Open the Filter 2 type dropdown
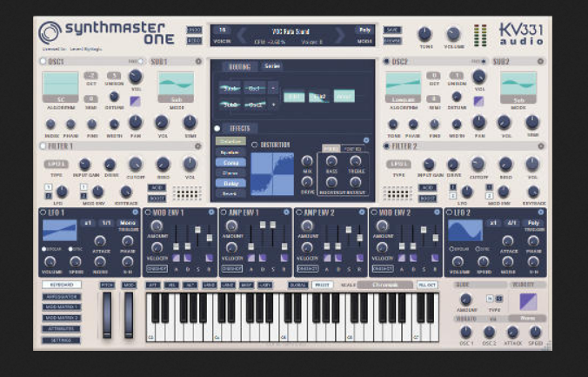The width and height of the screenshot is (588, 377). coord(398,164)
